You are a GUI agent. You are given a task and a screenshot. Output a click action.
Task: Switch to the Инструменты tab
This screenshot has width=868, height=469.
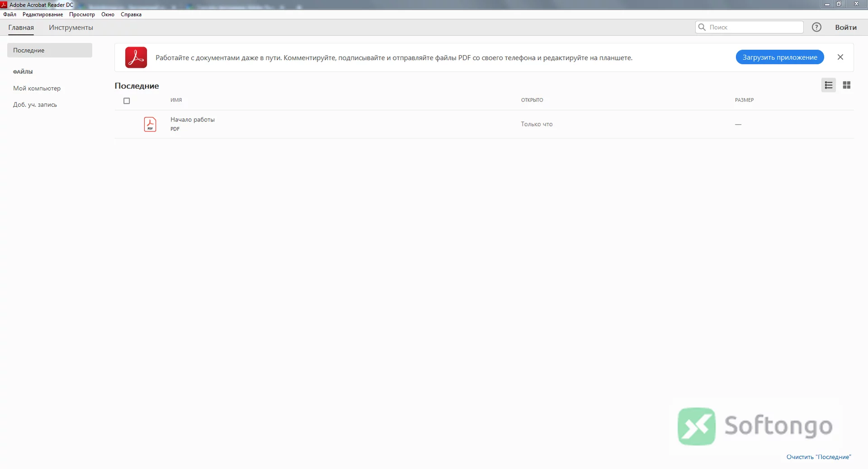click(71, 28)
